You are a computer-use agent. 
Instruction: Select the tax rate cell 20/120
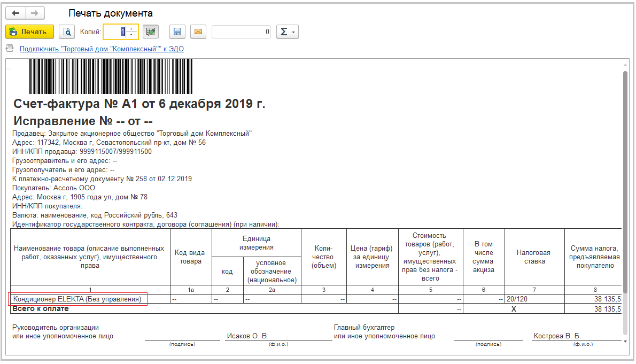pyautogui.click(x=534, y=299)
